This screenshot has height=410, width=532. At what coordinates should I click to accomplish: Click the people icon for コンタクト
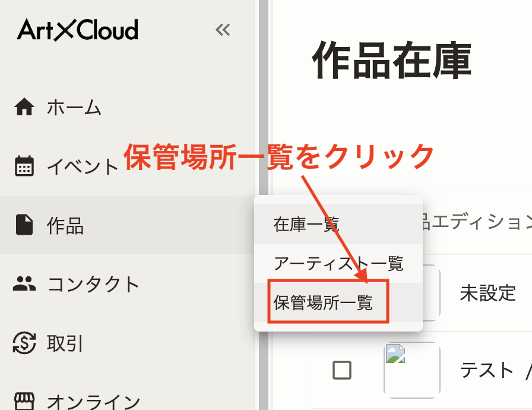click(24, 284)
